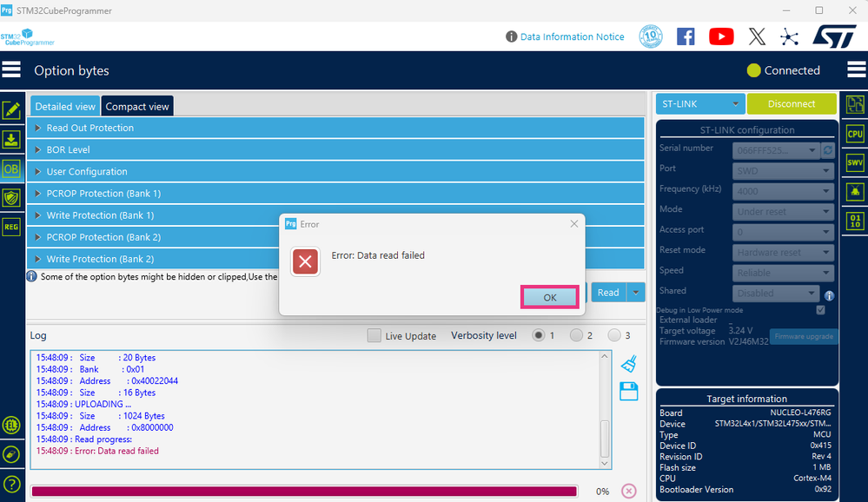Open the Reset mode dropdown
This screenshot has height=502, width=868.
coord(784,253)
